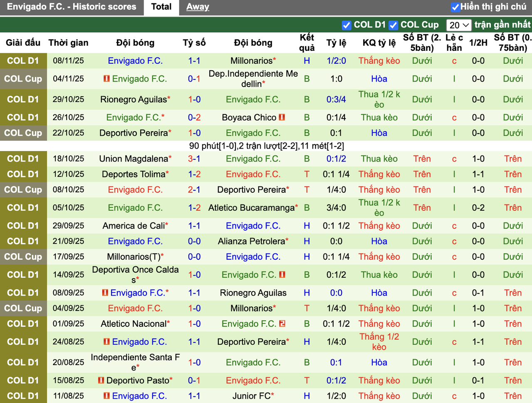The width and height of the screenshot is (532, 403).
Task: Open Rionegro Aguilas link on 29/10/25
Action: [x=134, y=100]
